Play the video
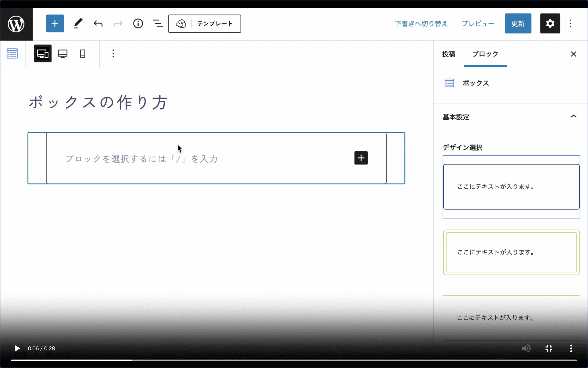Viewport: 588px width, 368px height. [x=17, y=348]
